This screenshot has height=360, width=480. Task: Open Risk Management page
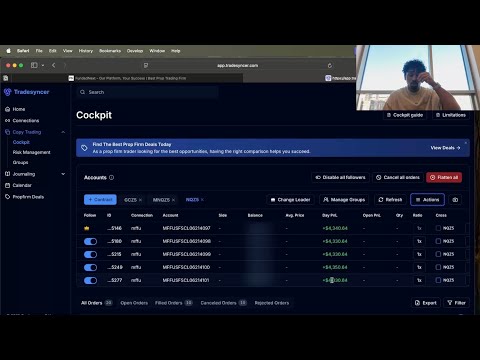coord(31,152)
